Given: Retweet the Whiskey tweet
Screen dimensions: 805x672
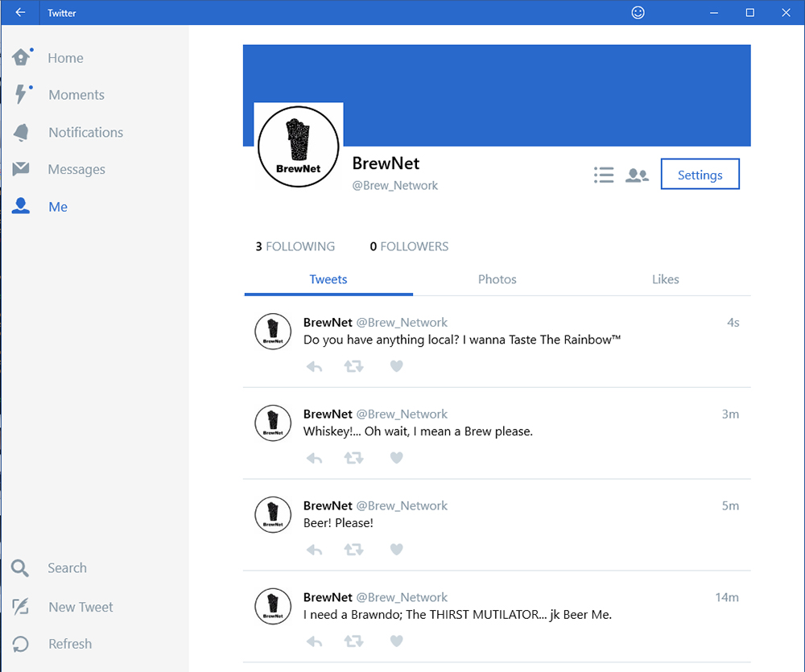Looking at the screenshot, I should [353, 458].
